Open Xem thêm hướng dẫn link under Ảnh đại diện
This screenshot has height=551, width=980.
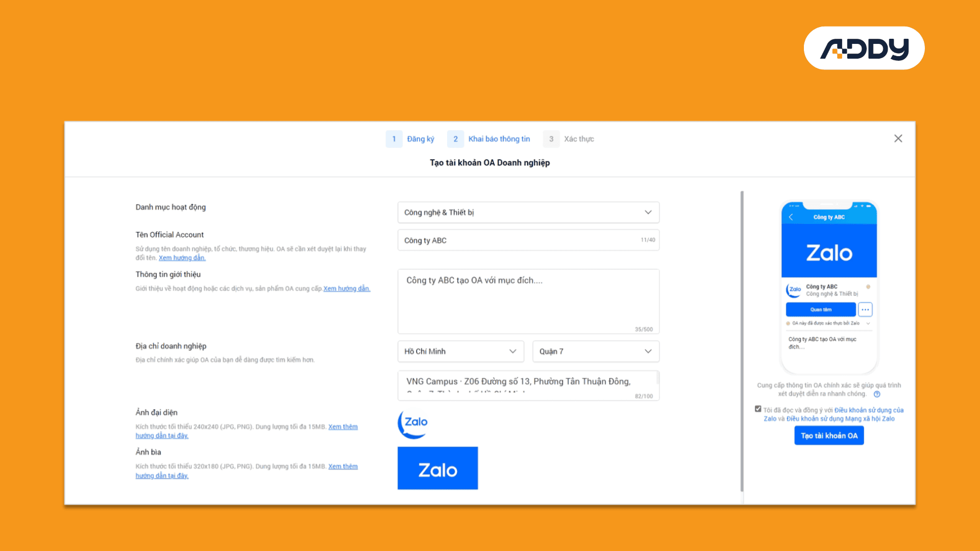[x=343, y=427]
